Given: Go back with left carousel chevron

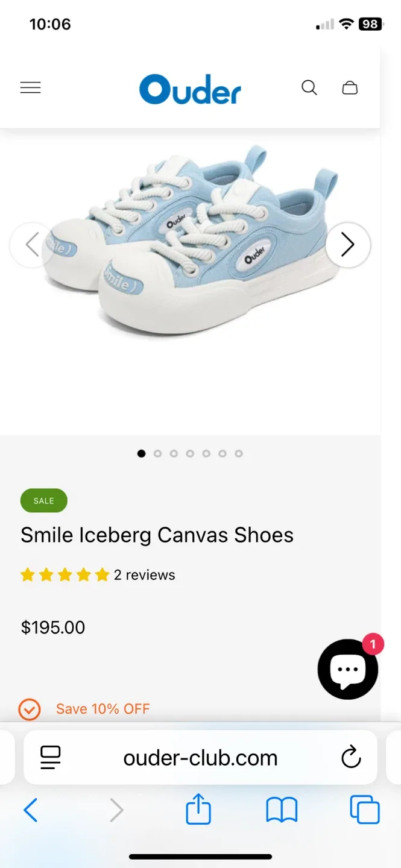Looking at the screenshot, I should point(31,245).
